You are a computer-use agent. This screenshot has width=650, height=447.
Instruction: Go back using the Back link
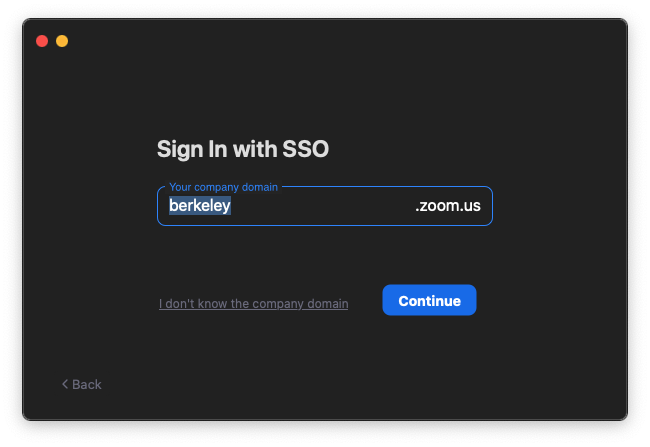pos(82,384)
